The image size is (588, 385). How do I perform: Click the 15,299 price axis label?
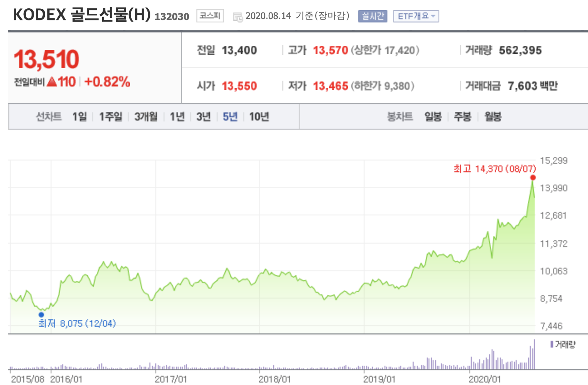(x=554, y=160)
